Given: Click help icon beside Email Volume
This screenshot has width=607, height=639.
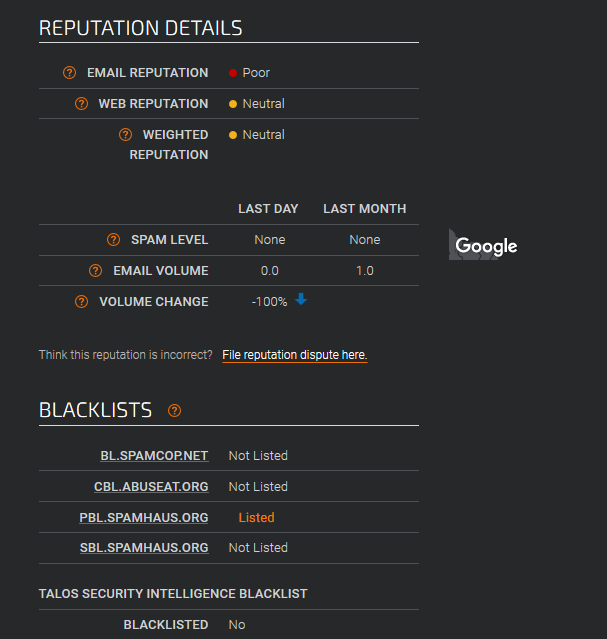Looking at the screenshot, I should tap(95, 271).
